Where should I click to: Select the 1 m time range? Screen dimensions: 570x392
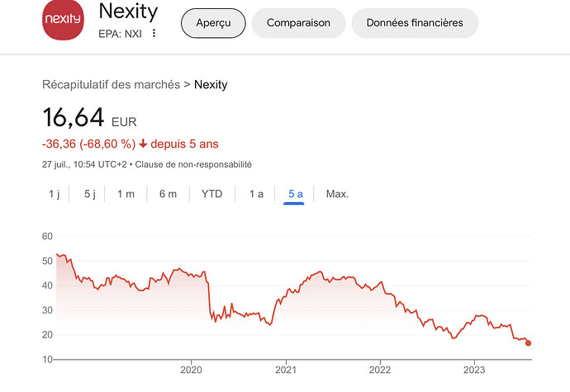click(126, 194)
